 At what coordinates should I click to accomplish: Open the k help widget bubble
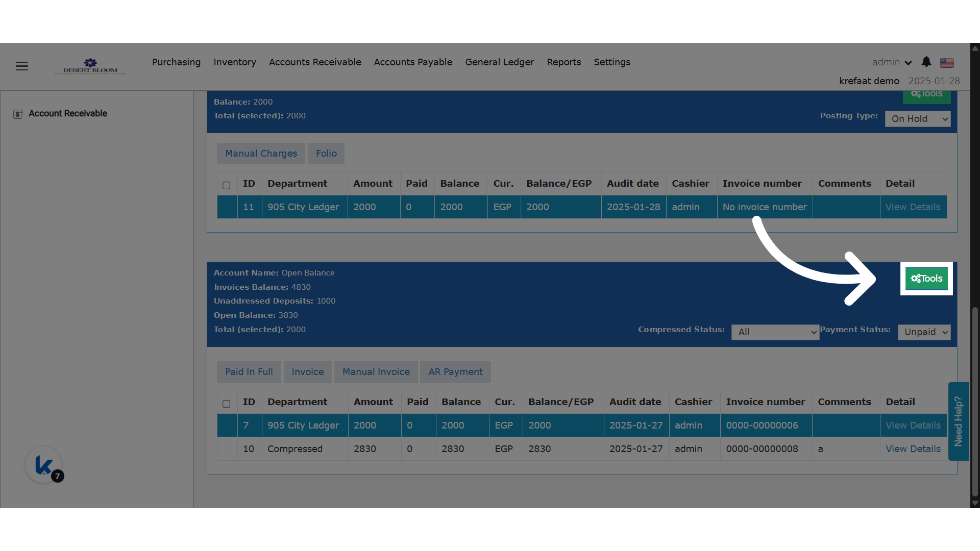[x=44, y=465]
